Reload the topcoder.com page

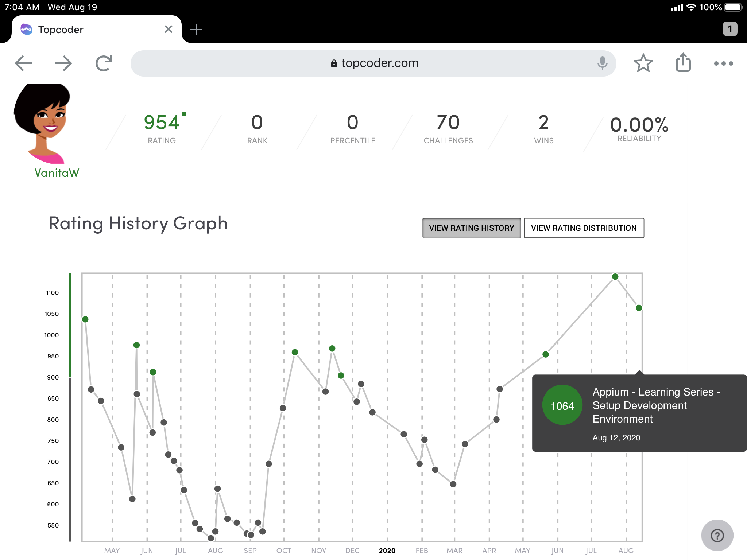click(x=104, y=63)
